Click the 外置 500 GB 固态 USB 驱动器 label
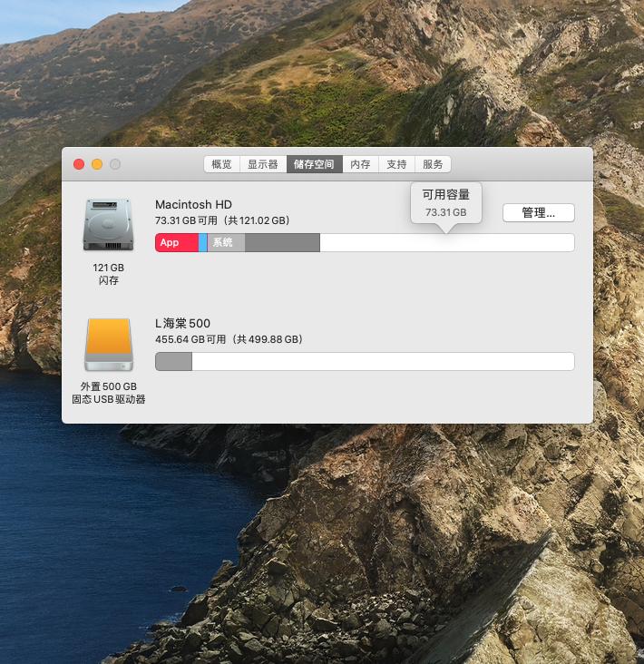644x664 pixels. point(109,393)
